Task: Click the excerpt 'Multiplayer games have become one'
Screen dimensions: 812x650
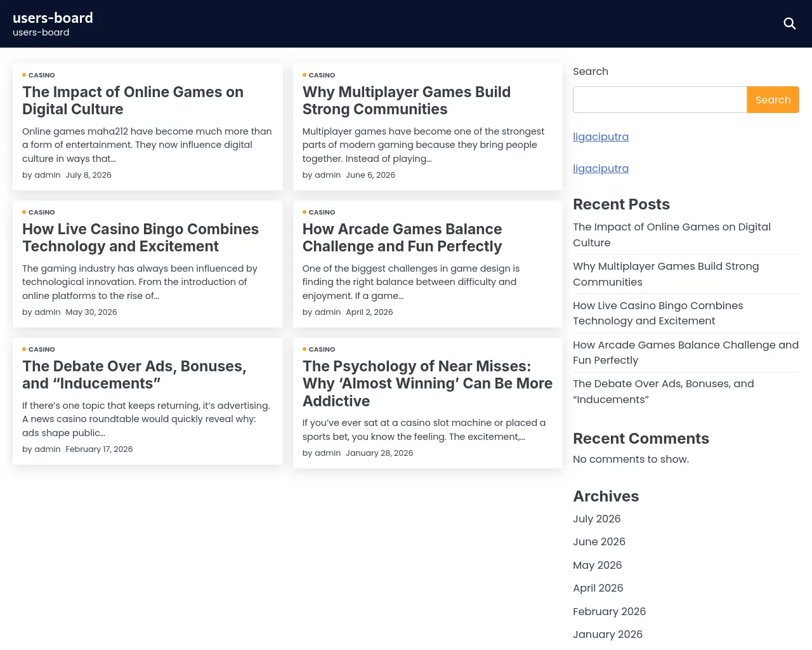Action: click(423, 145)
